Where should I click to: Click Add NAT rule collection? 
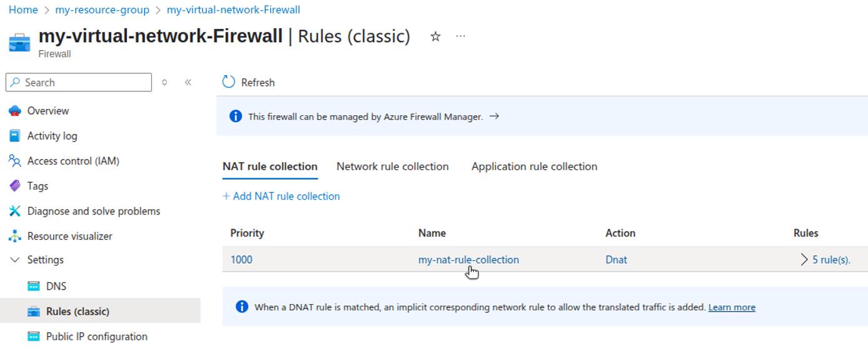281,196
